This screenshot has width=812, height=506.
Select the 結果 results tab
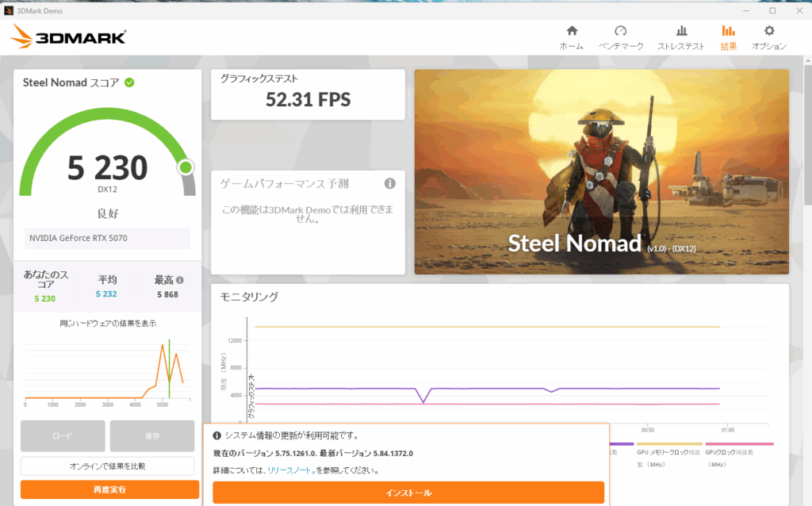(x=728, y=38)
